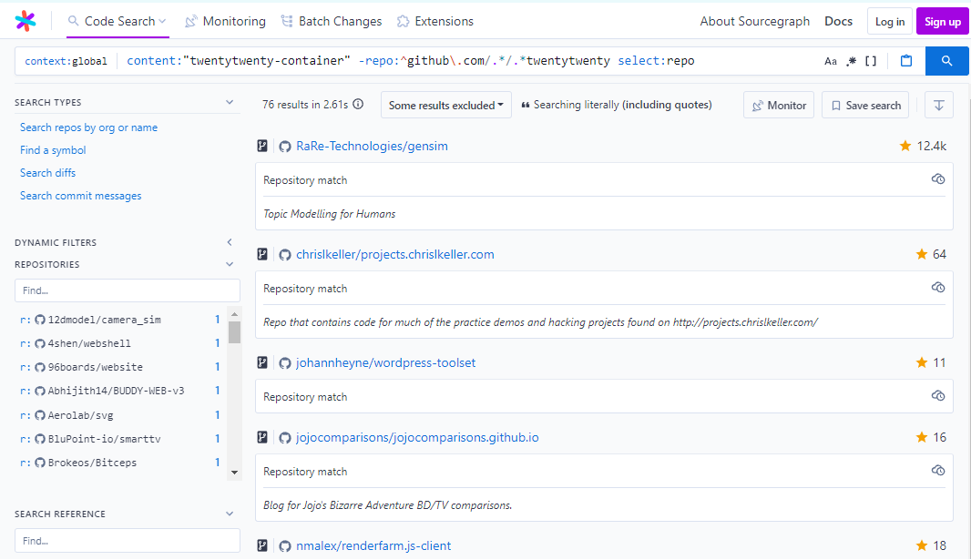The height and width of the screenshot is (560, 971).
Task: Open the Some results excluded dropdown
Action: [x=445, y=106]
